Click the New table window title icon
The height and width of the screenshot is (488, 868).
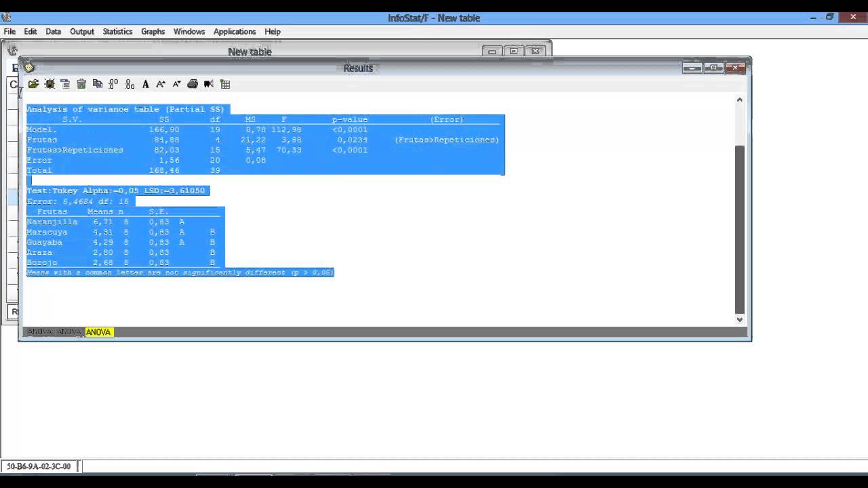[x=12, y=50]
